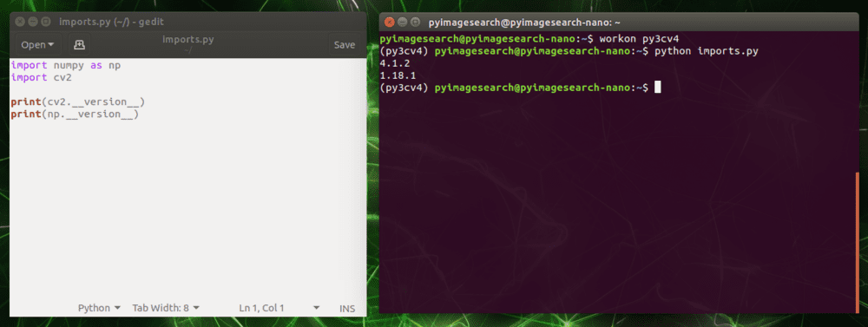Close the terminal window
This screenshot has height=327, width=868.
389,23
